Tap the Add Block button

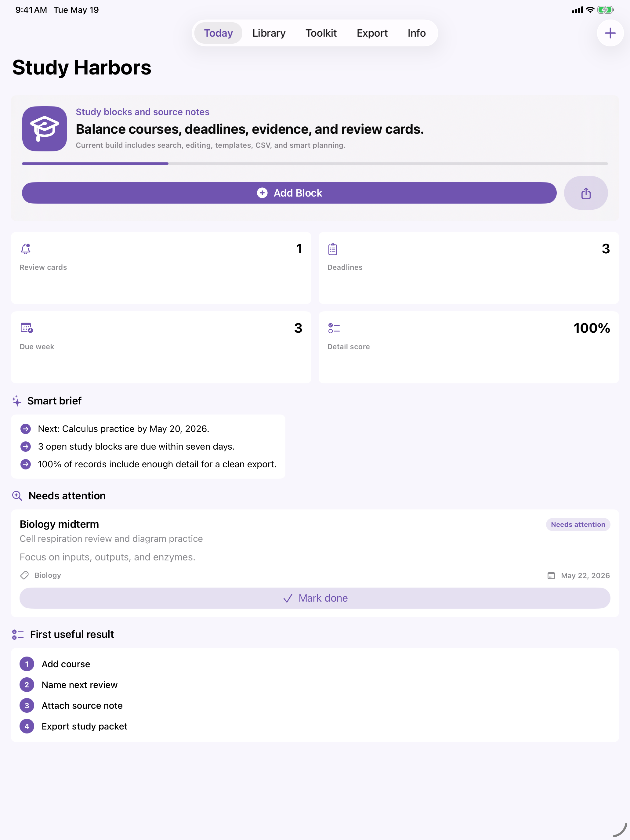(289, 193)
